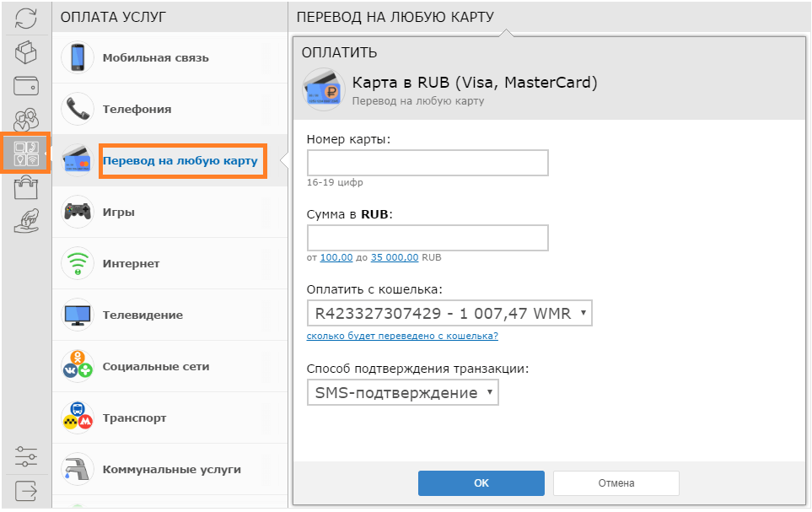Select the shopping bag icon

(26, 187)
